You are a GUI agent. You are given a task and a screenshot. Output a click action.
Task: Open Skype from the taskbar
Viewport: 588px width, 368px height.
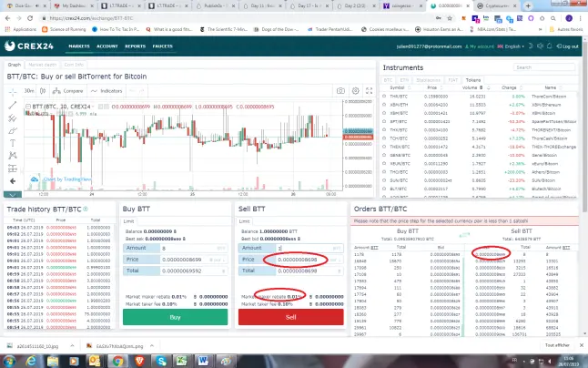(x=161, y=361)
